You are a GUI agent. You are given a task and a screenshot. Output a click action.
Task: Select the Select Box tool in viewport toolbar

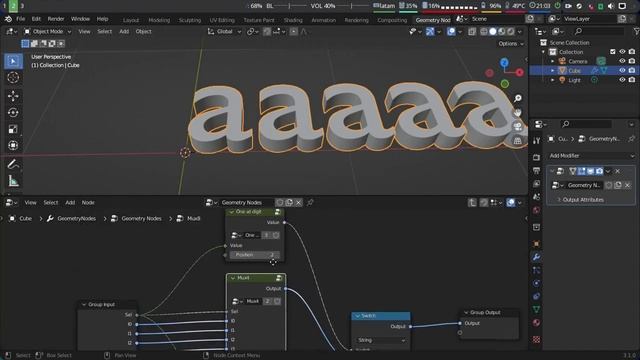[x=13, y=61]
